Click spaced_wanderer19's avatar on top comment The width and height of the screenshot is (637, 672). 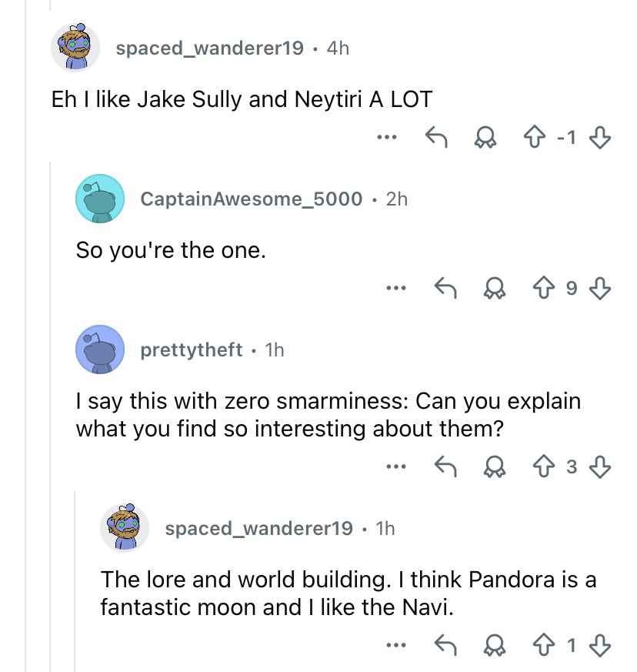[x=75, y=48]
